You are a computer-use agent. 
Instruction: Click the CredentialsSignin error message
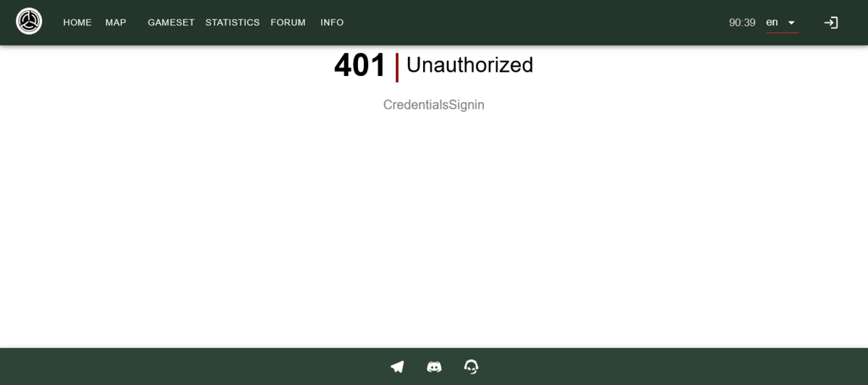tap(433, 105)
